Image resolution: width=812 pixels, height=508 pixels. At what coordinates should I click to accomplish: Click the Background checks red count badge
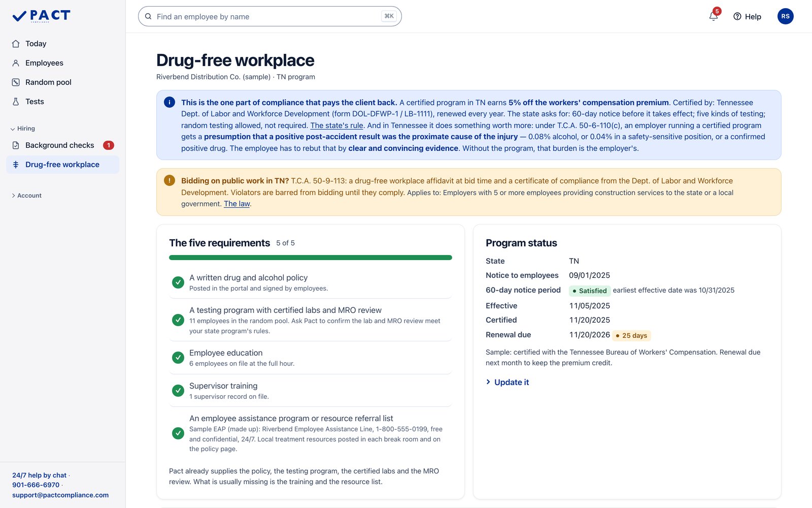109,145
